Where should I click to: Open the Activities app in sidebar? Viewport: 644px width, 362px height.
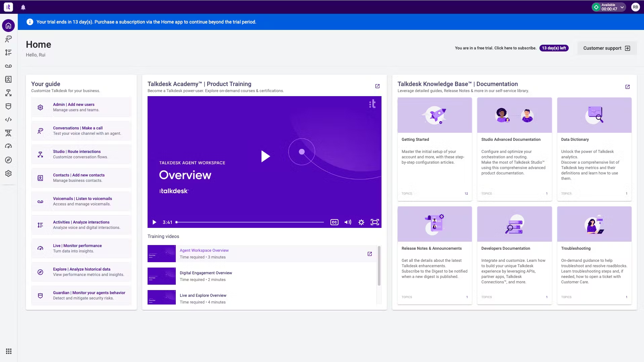tap(8, 52)
